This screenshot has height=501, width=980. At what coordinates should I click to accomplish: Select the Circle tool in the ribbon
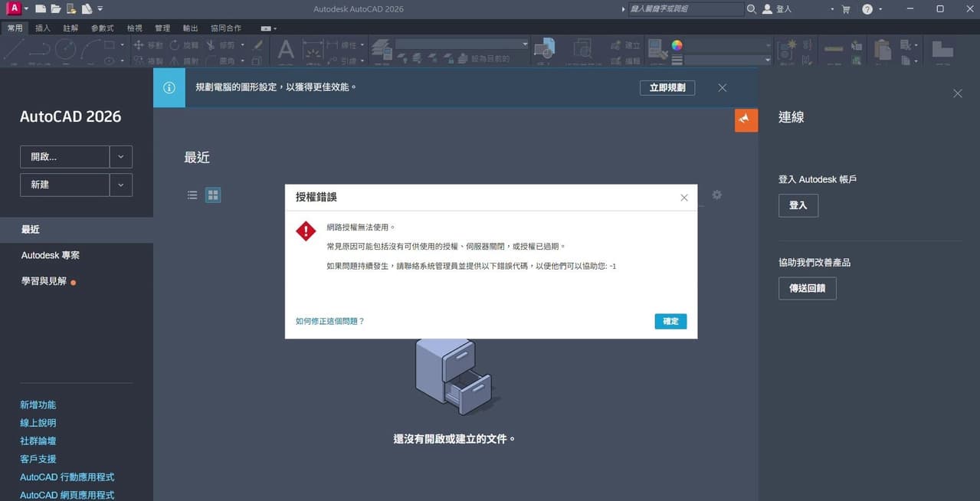coord(65,49)
